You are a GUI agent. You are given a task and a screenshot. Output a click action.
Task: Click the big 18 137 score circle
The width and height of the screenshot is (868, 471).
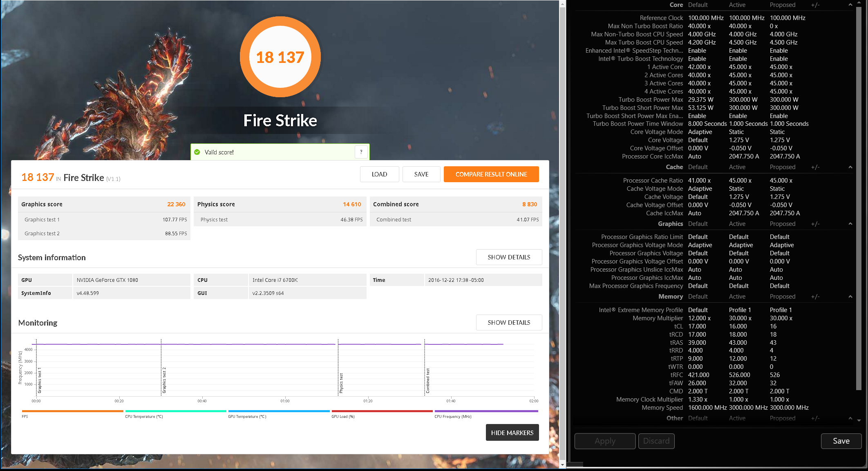point(280,57)
